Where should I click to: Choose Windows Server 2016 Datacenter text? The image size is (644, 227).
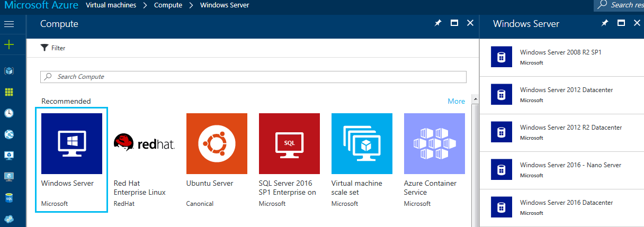click(x=566, y=203)
